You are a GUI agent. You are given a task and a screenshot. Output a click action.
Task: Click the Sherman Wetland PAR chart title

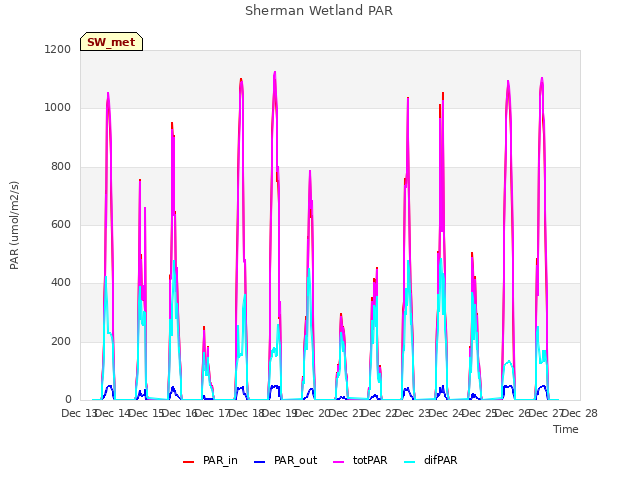click(x=319, y=11)
